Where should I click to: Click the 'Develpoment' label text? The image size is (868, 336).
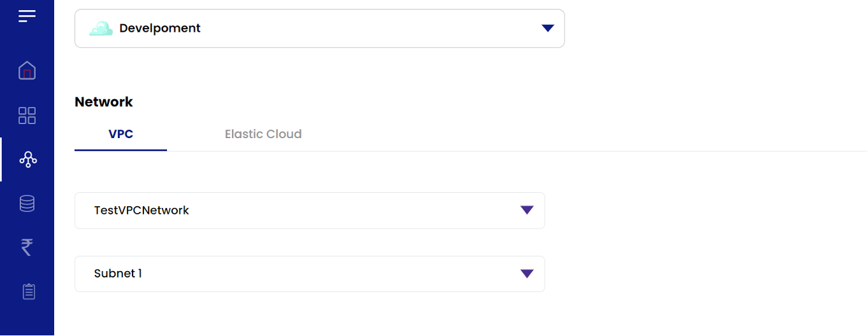160,29
